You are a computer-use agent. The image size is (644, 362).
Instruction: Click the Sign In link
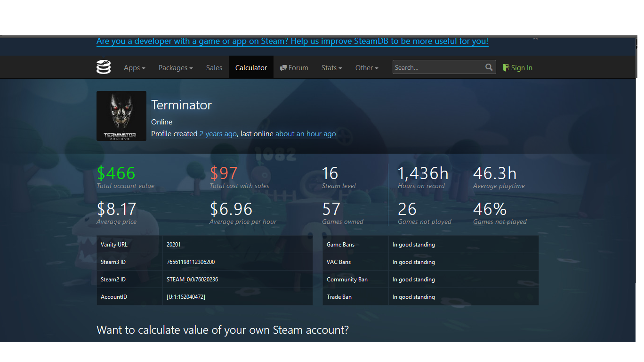pos(522,68)
